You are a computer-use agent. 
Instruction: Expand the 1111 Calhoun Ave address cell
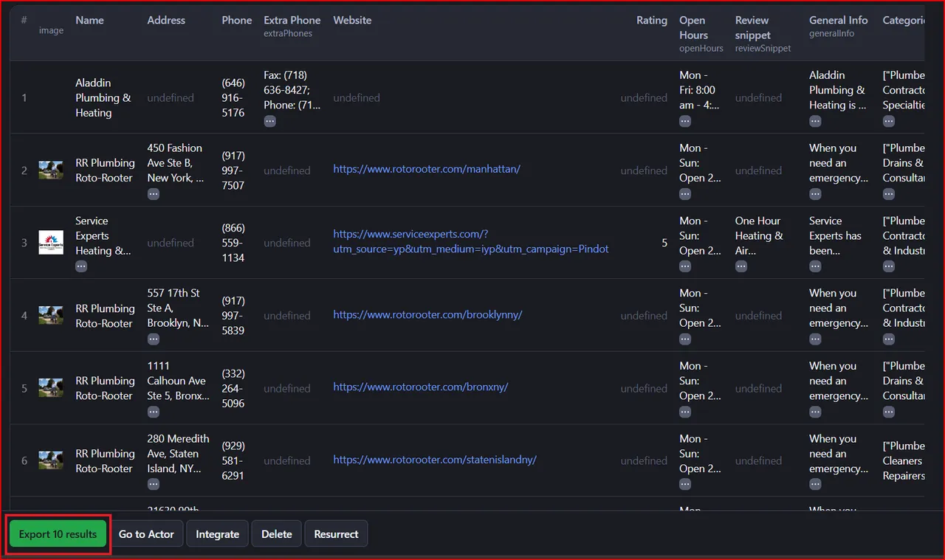coord(154,412)
